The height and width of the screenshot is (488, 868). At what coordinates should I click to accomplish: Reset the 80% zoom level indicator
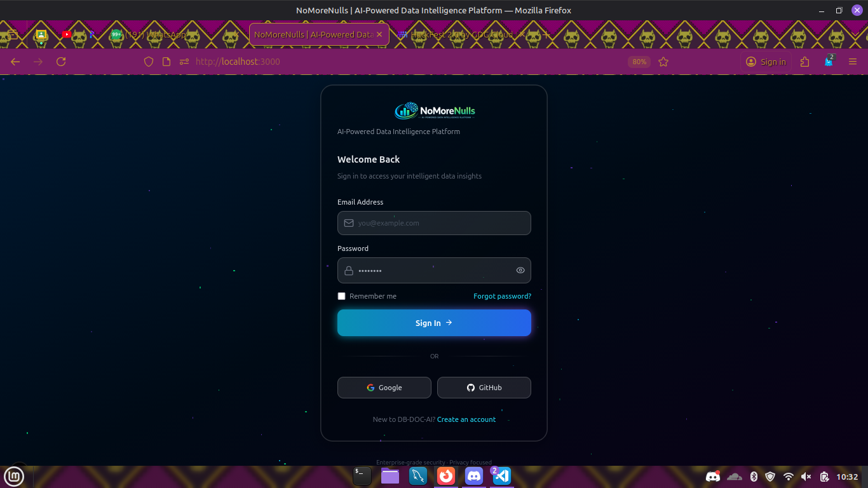(x=639, y=62)
